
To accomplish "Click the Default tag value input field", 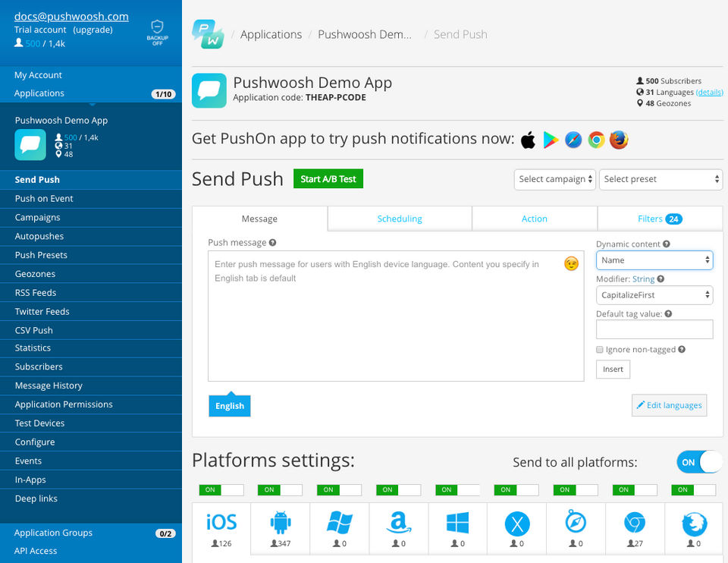I will [654, 329].
